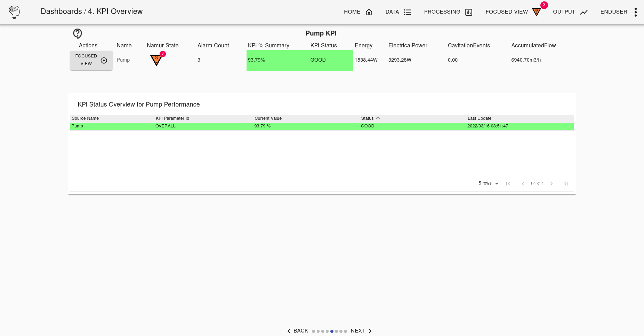Click Pump in Source Name row
This screenshot has width=644, height=336.
click(x=77, y=126)
